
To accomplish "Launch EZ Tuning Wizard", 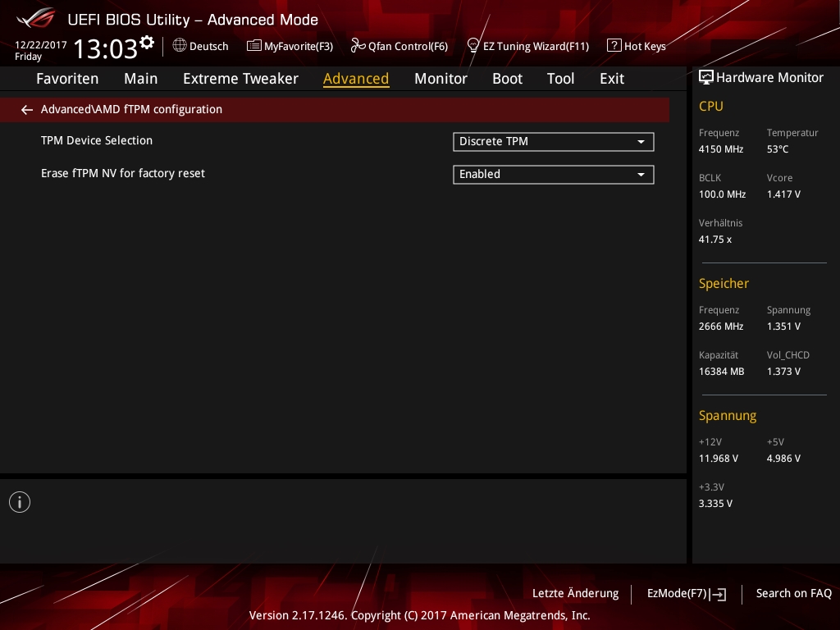I will click(527, 46).
